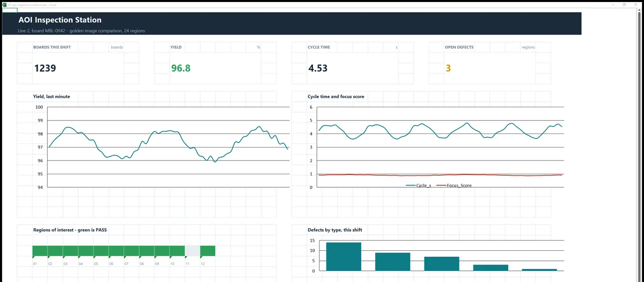The width and height of the screenshot is (644, 282).
Task: Click the 'Yield, last minute' chart title
Action: click(x=51, y=96)
